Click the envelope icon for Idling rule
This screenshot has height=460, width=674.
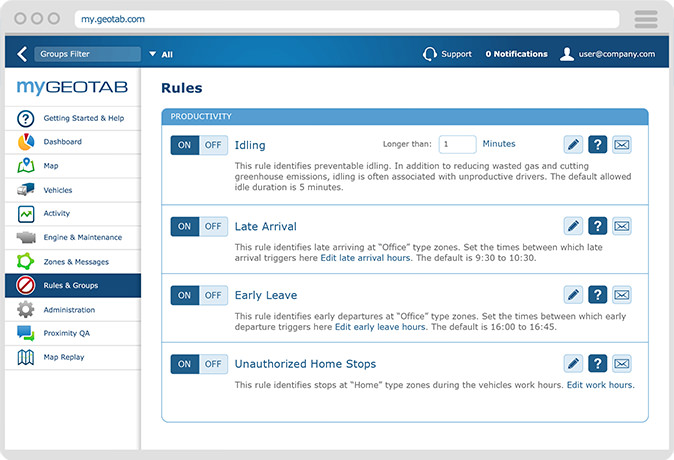622,144
